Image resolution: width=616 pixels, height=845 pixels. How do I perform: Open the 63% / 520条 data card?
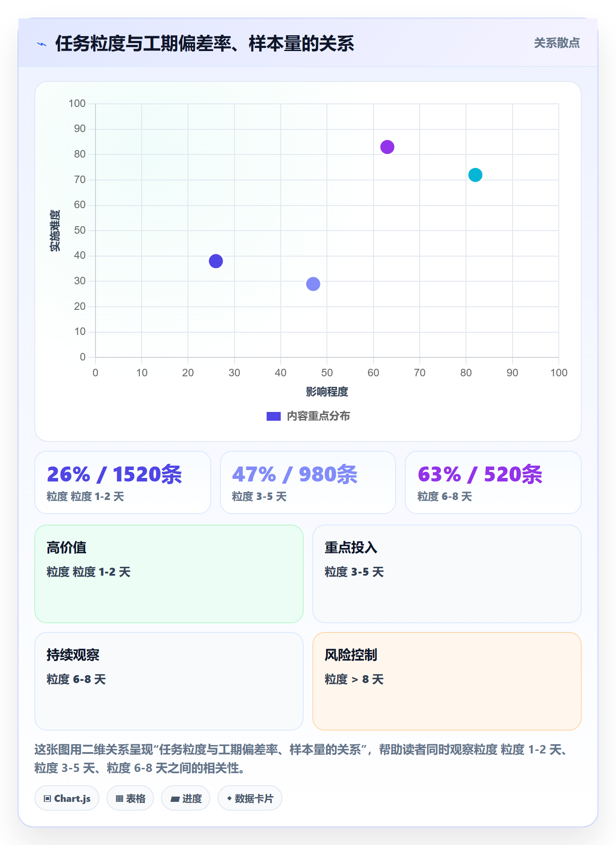[493, 482]
